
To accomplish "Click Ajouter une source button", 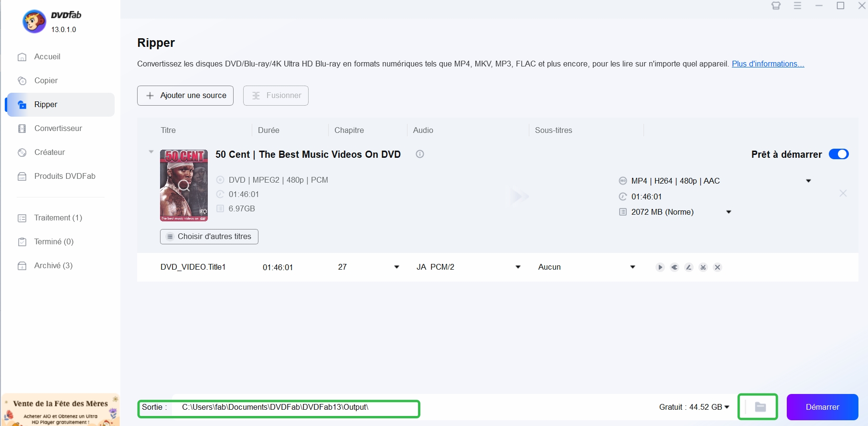I will 185,96.
